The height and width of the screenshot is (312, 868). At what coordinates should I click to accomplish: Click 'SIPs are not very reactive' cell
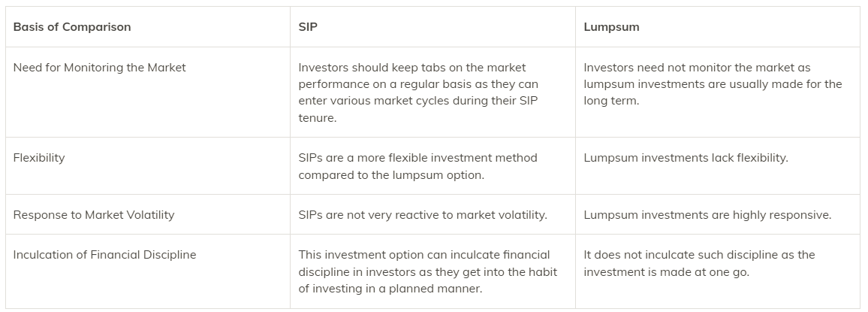[x=423, y=215]
